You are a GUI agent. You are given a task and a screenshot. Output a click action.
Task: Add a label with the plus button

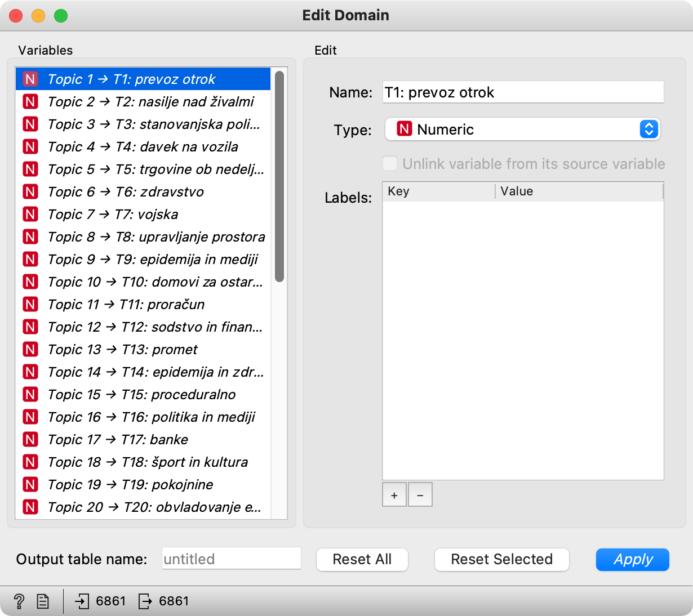394,495
